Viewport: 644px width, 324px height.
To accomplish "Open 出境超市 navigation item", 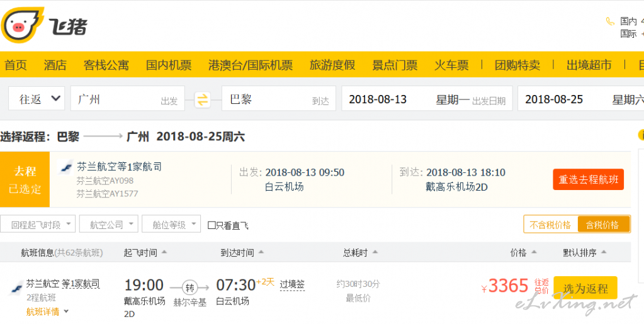I will click(x=589, y=65).
